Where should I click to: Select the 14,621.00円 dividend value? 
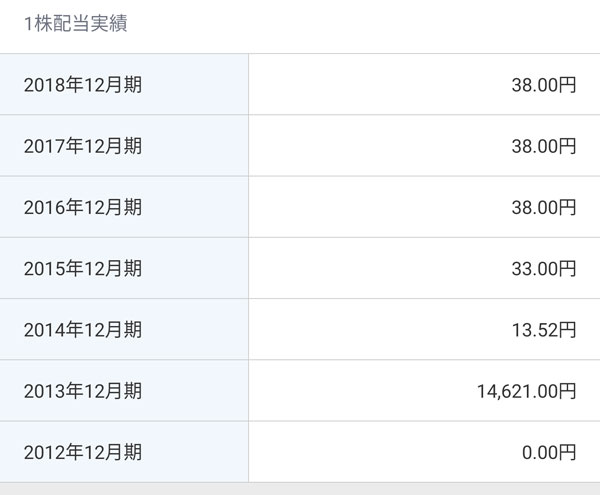tap(525, 390)
